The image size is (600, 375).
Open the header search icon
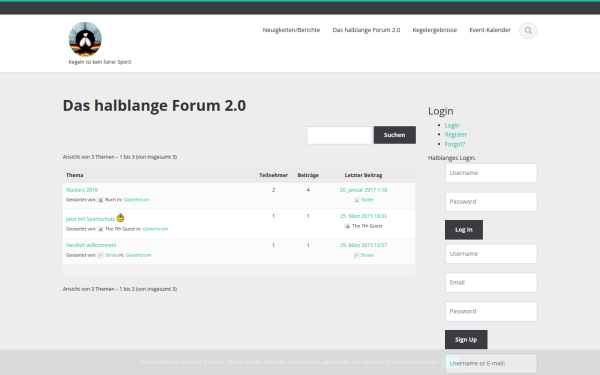tap(528, 31)
